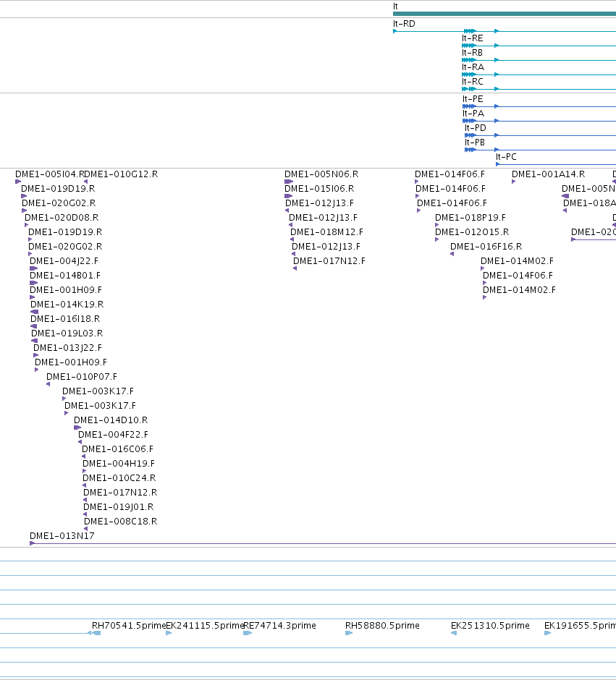The height and width of the screenshot is (680, 616).
Task: Select feature DME1-016C06.F
Action: click(x=117, y=449)
